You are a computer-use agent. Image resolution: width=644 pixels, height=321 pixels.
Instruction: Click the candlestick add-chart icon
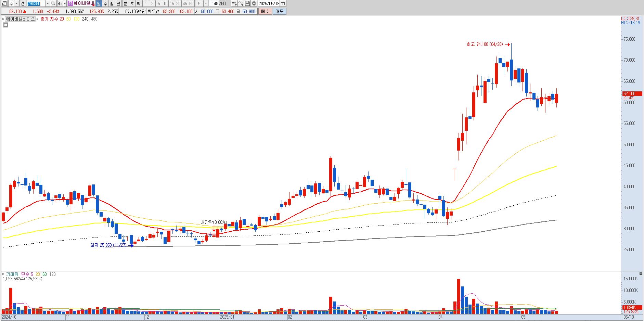pyautogui.click(x=234, y=3)
